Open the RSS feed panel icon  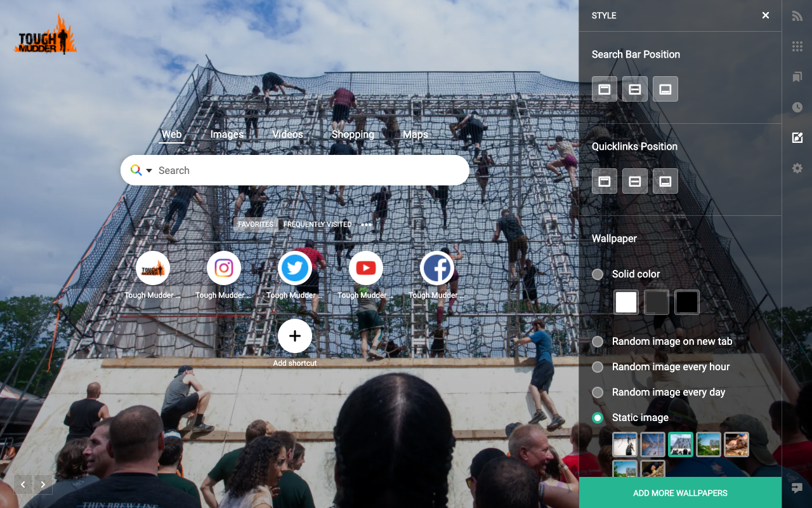tap(797, 16)
